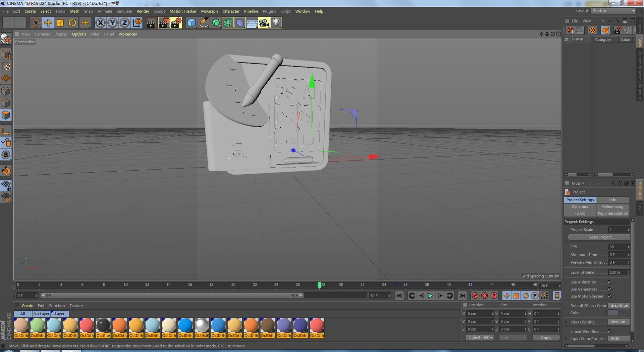Image resolution: width=644 pixels, height=352 pixels.
Task: Open Default Object Color Gray-Blue dropdown
Action: point(619,305)
